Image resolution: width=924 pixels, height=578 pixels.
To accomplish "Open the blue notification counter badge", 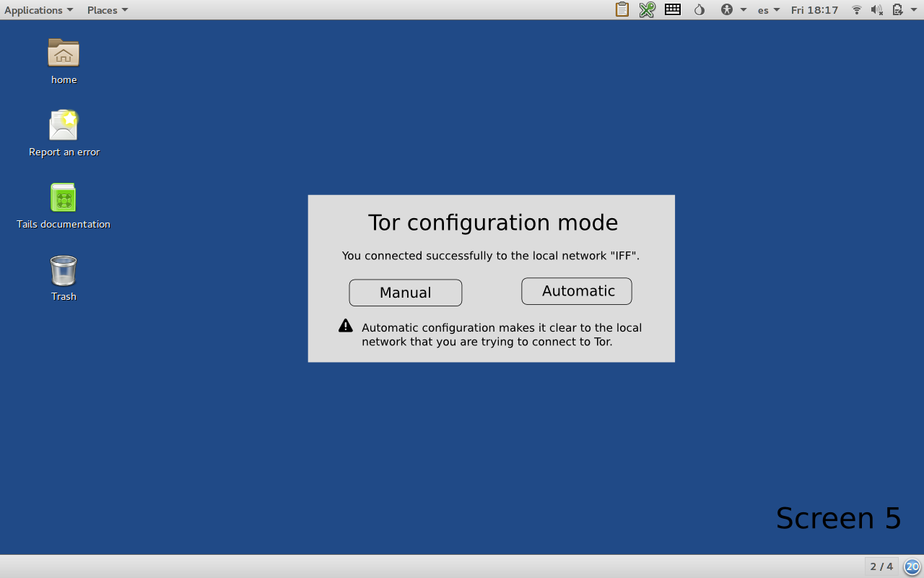I will click(912, 566).
